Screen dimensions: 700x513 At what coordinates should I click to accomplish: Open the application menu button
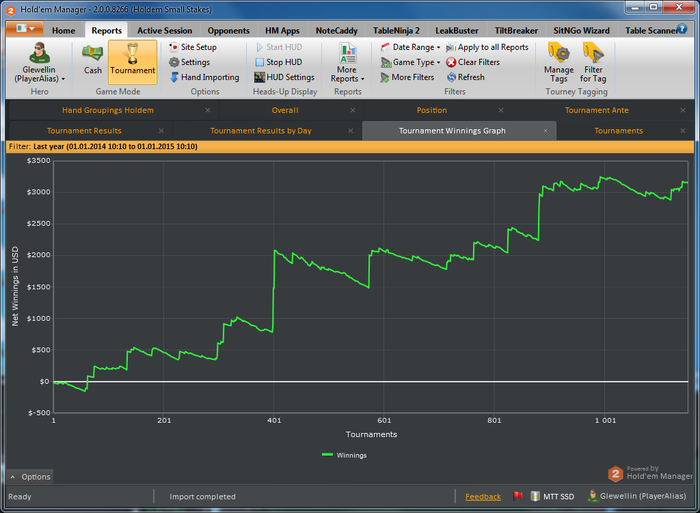(25, 29)
